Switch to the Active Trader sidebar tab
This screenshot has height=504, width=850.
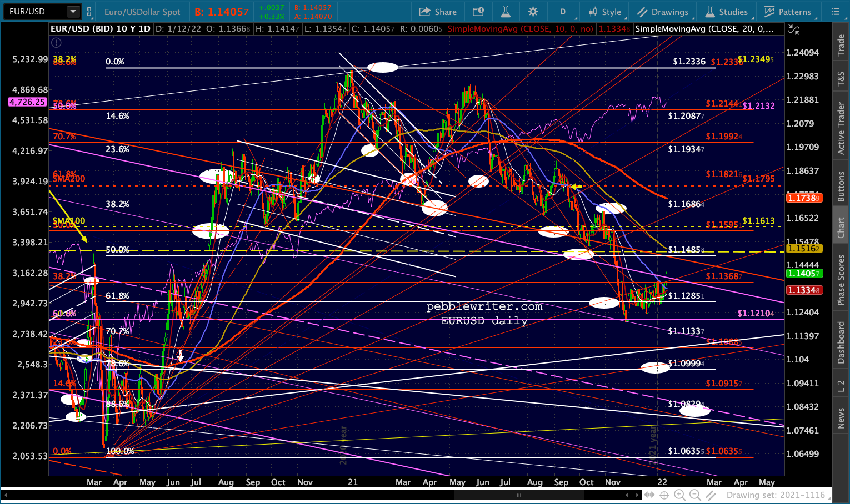tap(841, 129)
